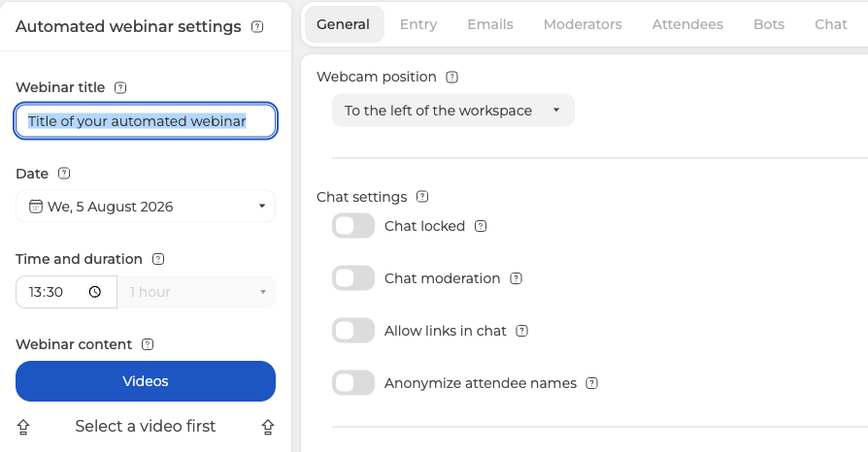
Task: Click the help icon next to Chat moderation
Action: 516,278
